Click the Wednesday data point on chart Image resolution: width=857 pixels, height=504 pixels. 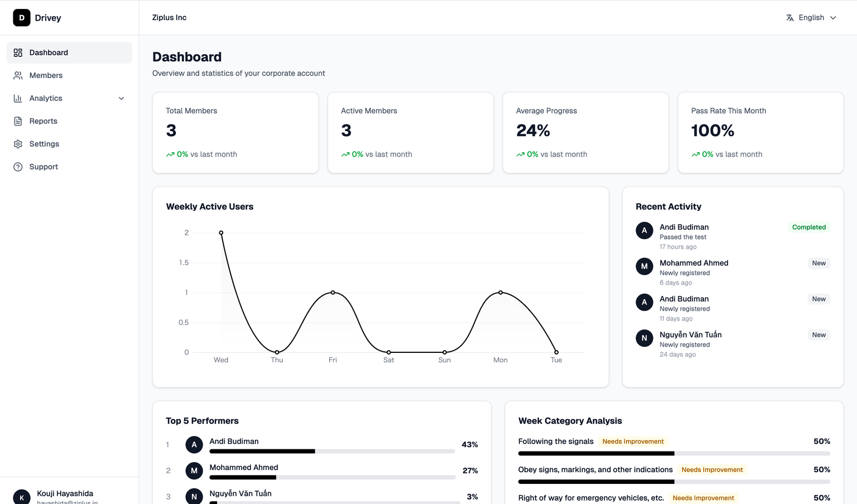pyautogui.click(x=221, y=232)
